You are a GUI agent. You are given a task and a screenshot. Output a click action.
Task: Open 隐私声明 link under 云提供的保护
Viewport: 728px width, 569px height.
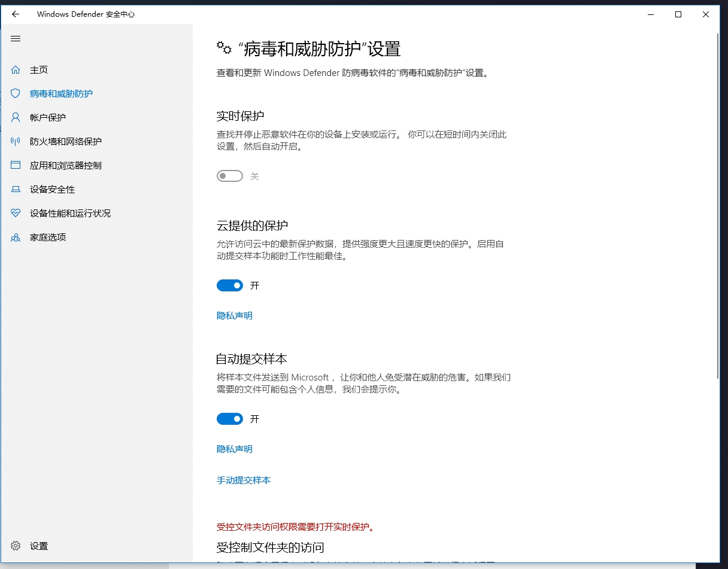(234, 315)
